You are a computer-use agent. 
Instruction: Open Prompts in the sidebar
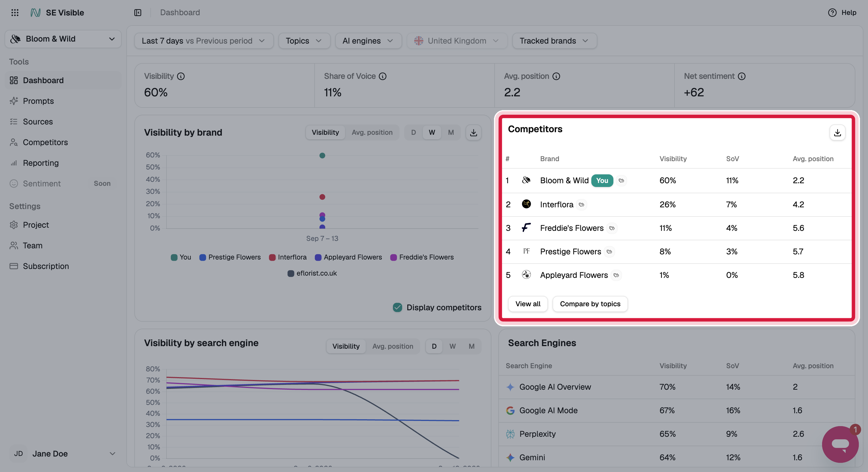click(63, 101)
